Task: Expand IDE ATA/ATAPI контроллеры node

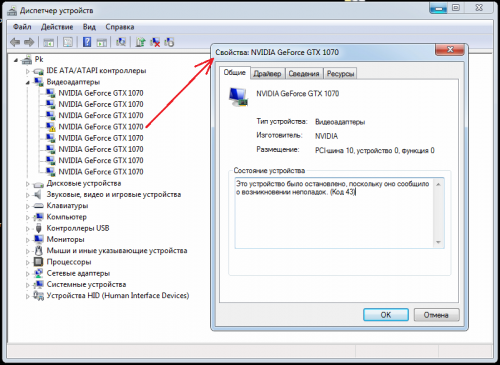Action: (x=28, y=71)
